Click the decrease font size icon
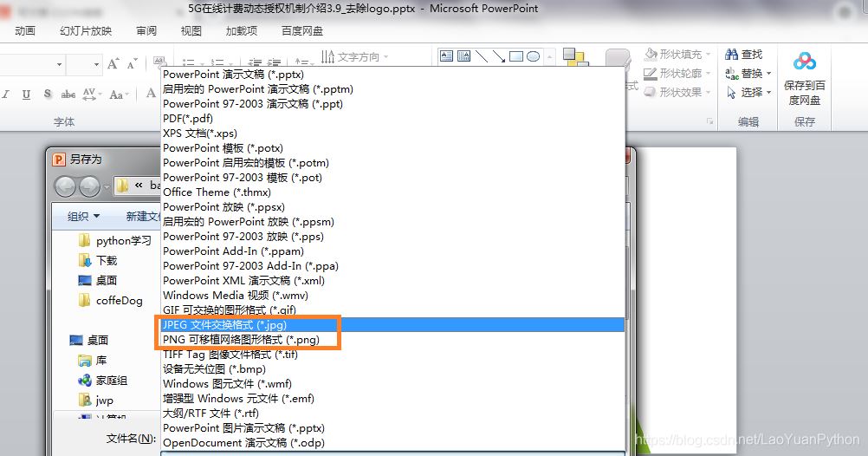The width and height of the screenshot is (868, 456). [132, 64]
